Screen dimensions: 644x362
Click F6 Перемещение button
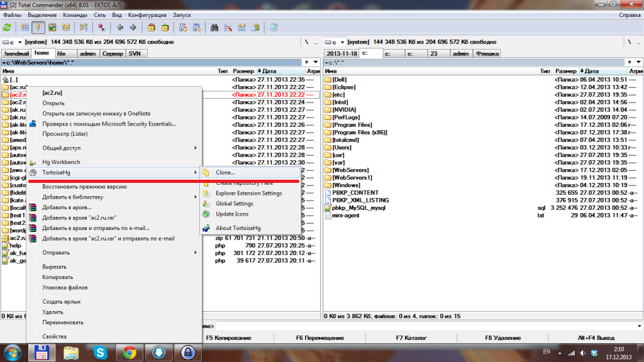[320, 337]
